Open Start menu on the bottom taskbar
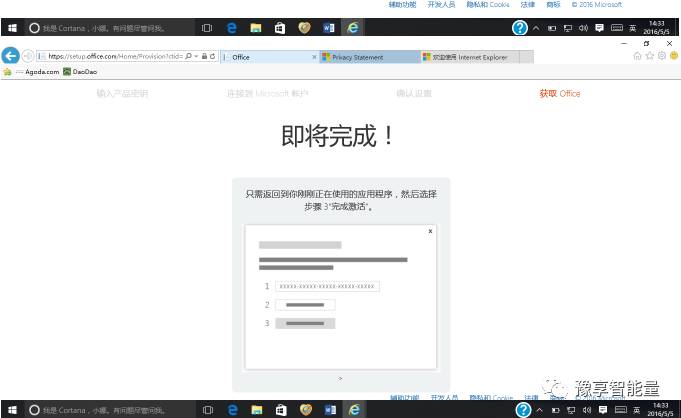Image resolution: width=681 pixels, height=418 pixels. tap(12, 410)
